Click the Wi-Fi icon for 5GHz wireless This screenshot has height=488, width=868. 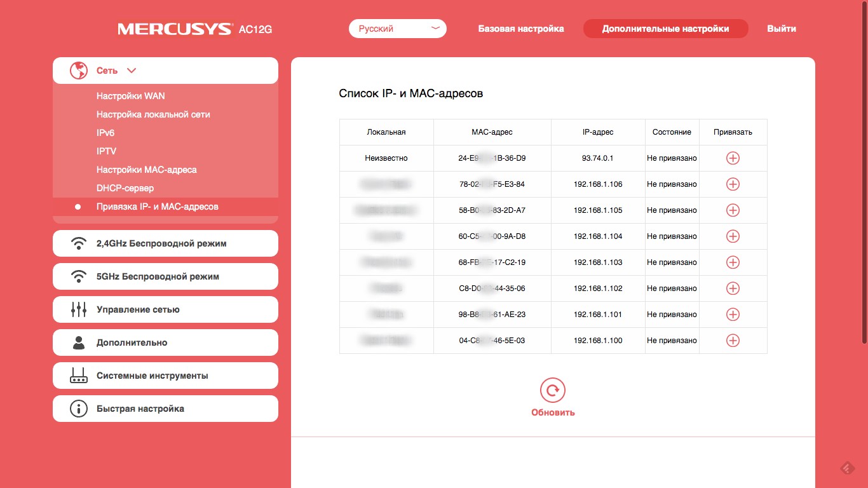[x=79, y=276]
